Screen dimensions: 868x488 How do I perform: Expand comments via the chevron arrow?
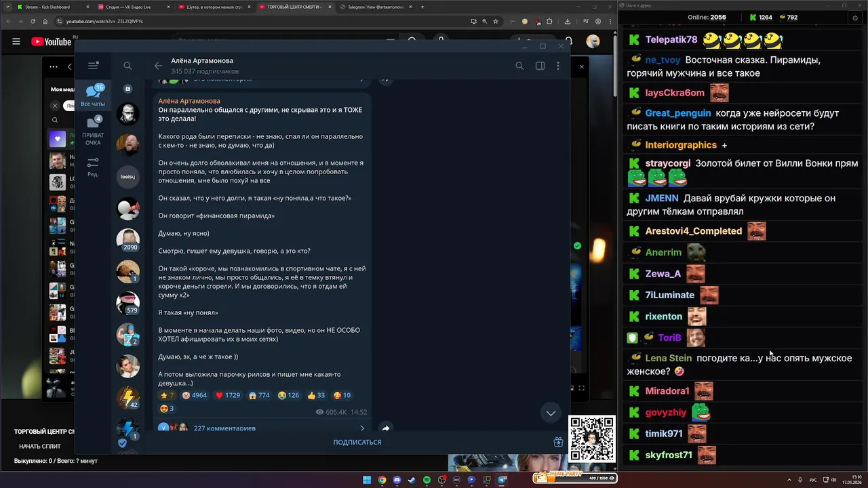tap(362, 428)
